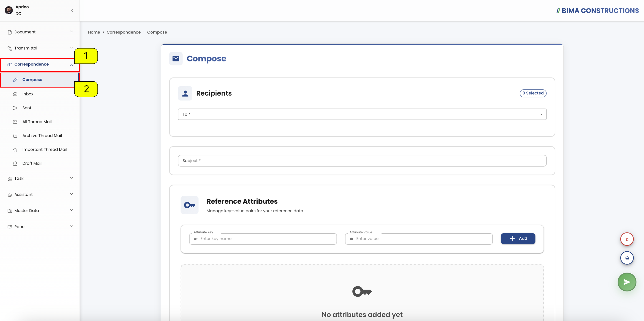
Task: Click the Sent paper-plane icon in sidebar
Action: coord(15,108)
